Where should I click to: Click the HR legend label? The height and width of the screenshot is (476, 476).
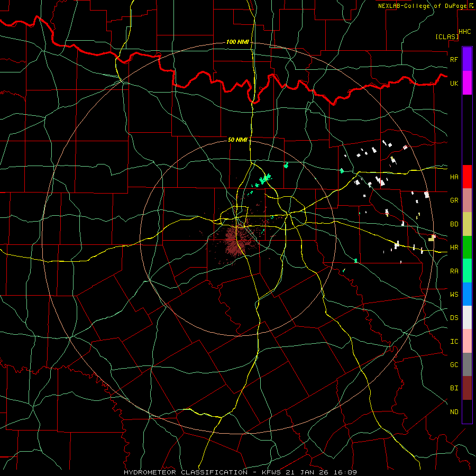point(454,247)
